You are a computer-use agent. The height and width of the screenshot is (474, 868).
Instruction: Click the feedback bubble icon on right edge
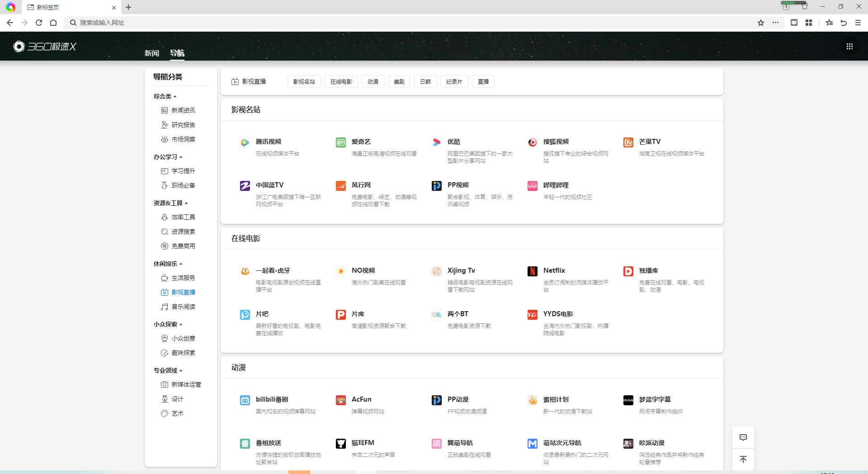tap(743, 437)
